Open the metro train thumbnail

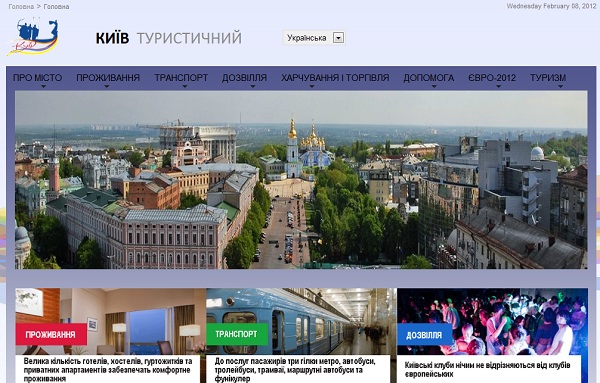click(302, 321)
